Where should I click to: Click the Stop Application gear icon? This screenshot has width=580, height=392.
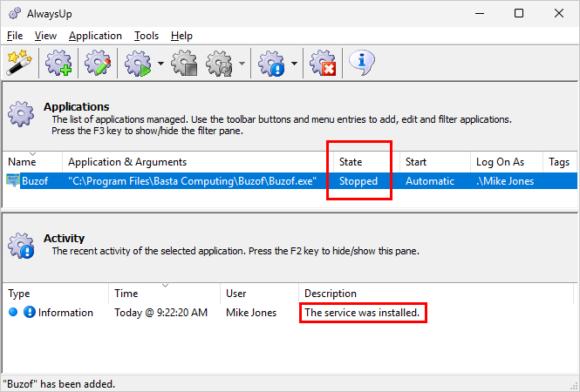(x=184, y=64)
